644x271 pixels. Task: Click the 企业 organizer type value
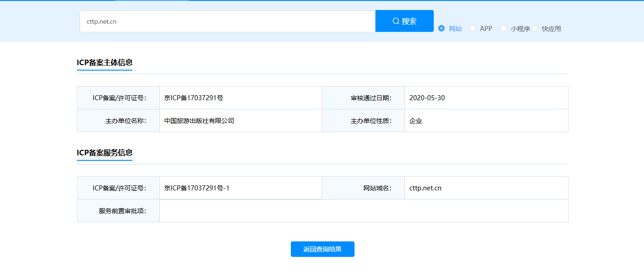click(416, 121)
